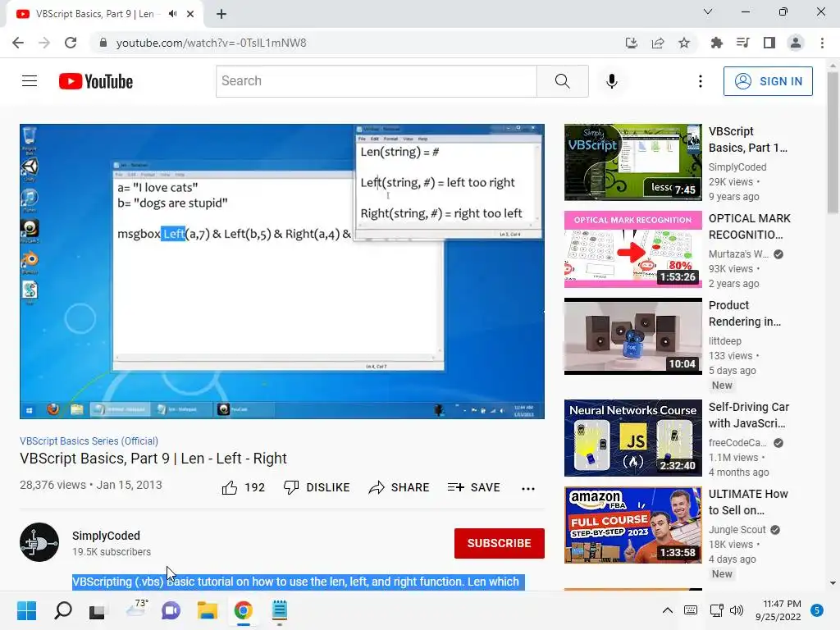The width and height of the screenshot is (840, 630).
Task: Bookmark this page with the star
Action: 684,43
